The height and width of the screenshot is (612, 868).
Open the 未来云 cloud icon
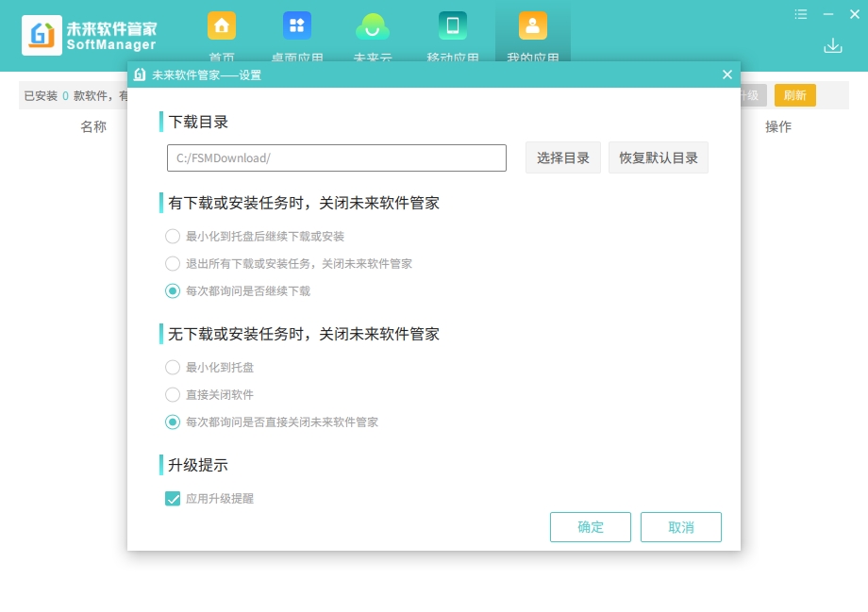pyautogui.click(x=373, y=26)
